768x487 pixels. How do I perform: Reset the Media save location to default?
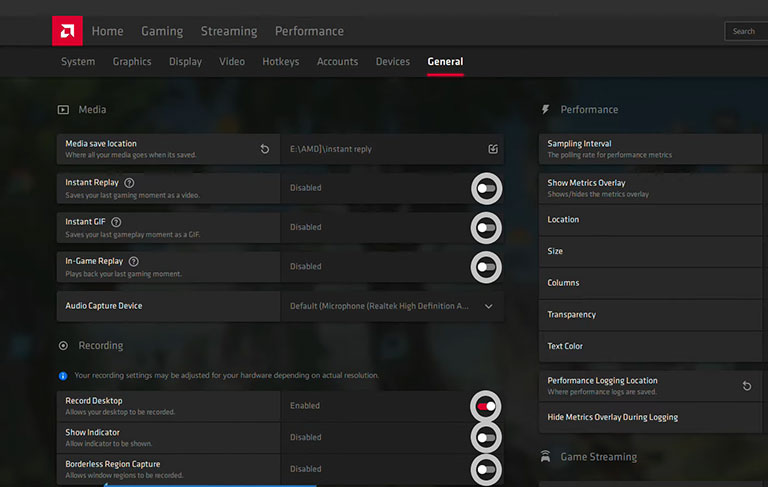click(x=264, y=149)
